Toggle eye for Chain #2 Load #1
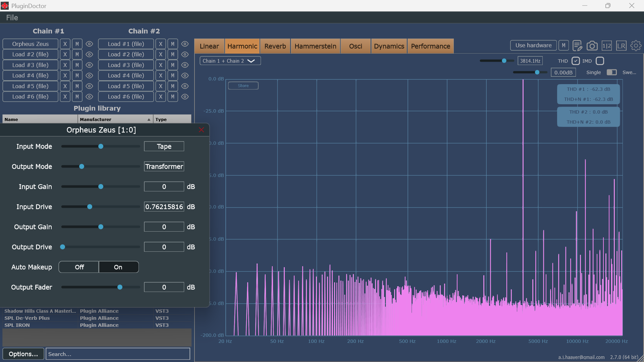644x362 pixels. tap(185, 44)
